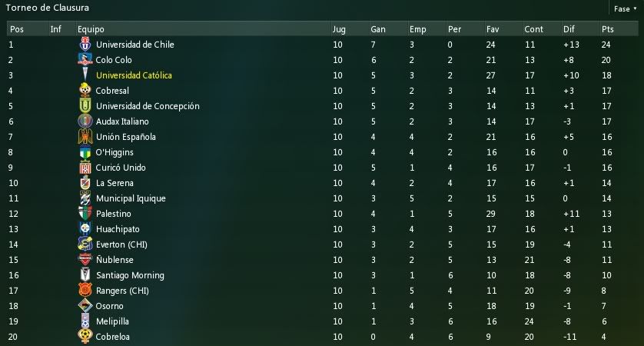Image resolution: width=644 pixels, height=346 pixels.
Task: Sort the table by Equipo header
Action: tap(91, 29)
